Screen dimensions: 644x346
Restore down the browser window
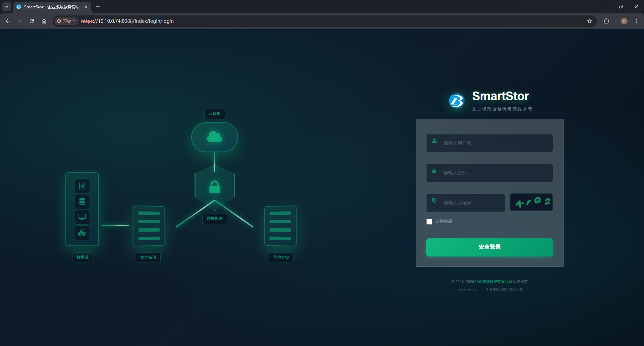621,7
